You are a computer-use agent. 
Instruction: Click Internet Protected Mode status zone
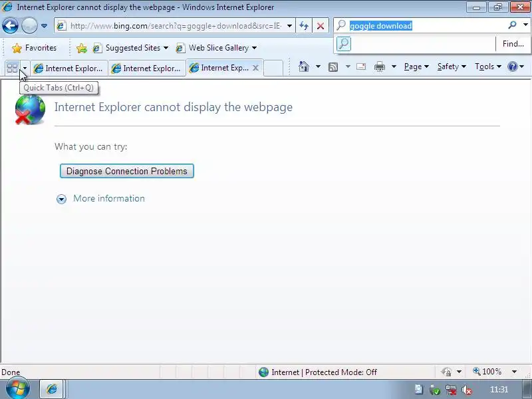(x=318, y=372)
